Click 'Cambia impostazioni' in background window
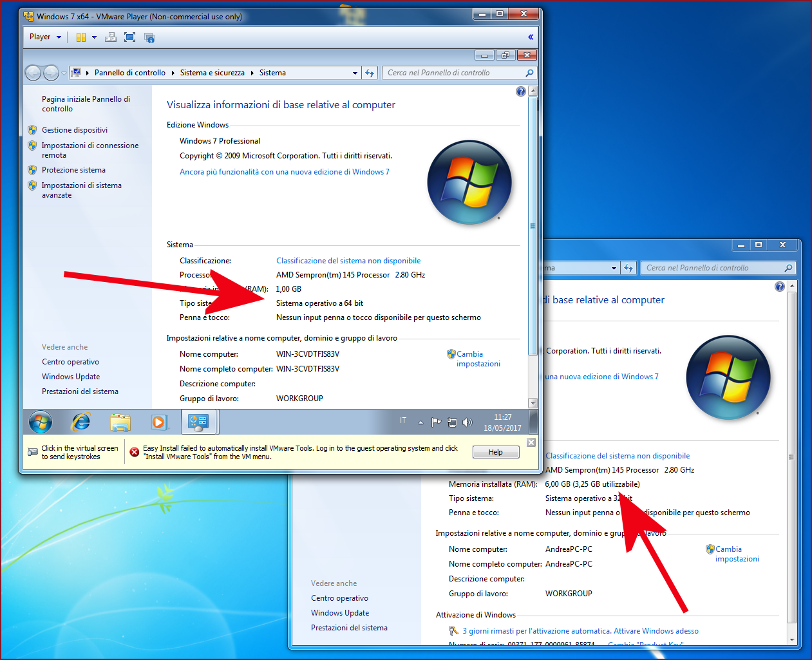812x660 pixels. click(737, 554)
